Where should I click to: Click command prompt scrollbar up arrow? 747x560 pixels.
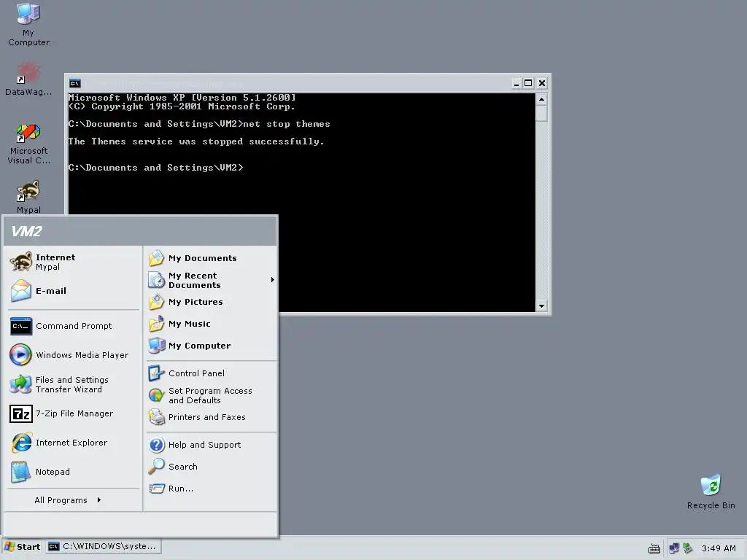click(x=541, y=99)
